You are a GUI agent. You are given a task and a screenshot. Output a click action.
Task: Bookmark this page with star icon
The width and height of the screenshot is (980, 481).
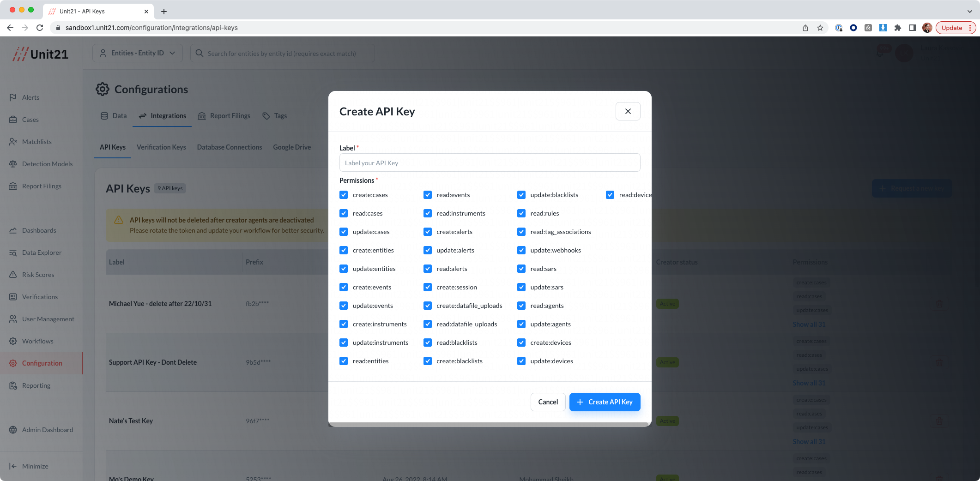coord(820,28)
